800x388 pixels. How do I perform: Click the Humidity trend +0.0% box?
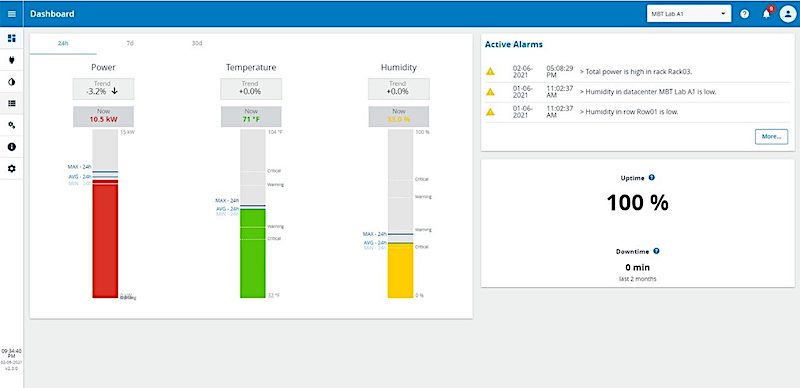pyautogui.click(x=398, y=89)
